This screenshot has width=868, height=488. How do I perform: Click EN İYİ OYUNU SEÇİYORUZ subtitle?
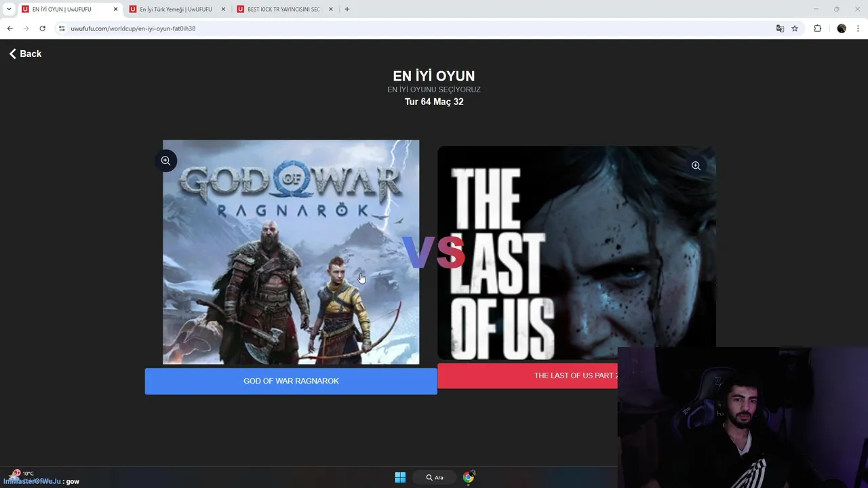434,89
